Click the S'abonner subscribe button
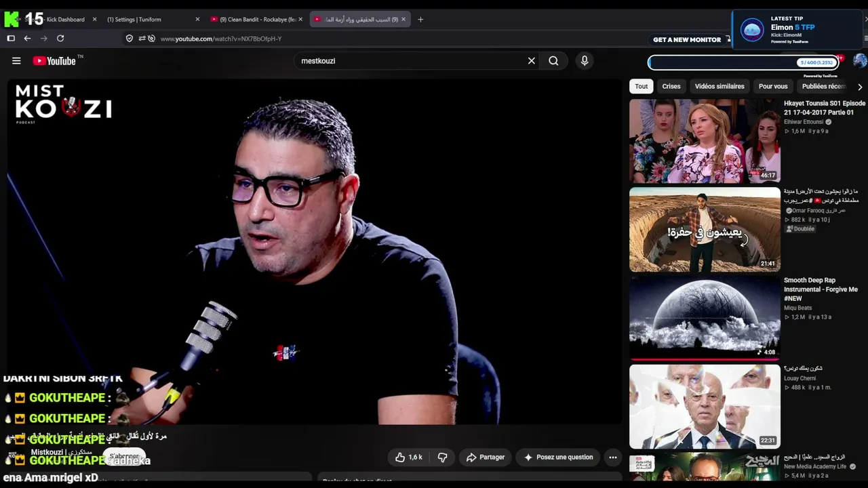This screenshot has height=488, width=868. click(x=124, y=457)
